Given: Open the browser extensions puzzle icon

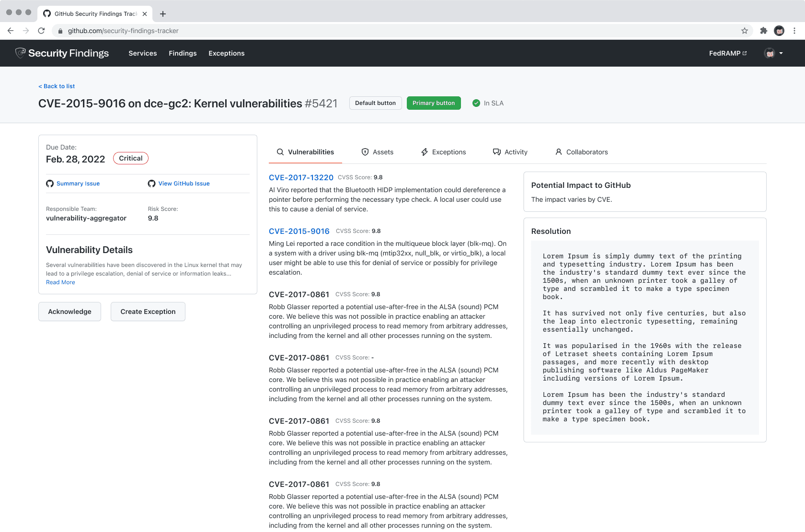Looking at the screenshot, I should (x=764, y=31).
